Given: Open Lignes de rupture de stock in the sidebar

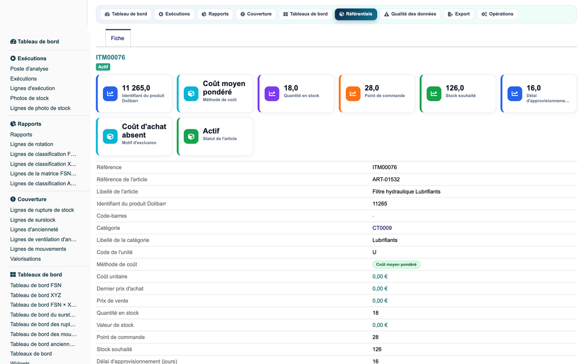Looking at the screenshot, I should tap(42, 210).
